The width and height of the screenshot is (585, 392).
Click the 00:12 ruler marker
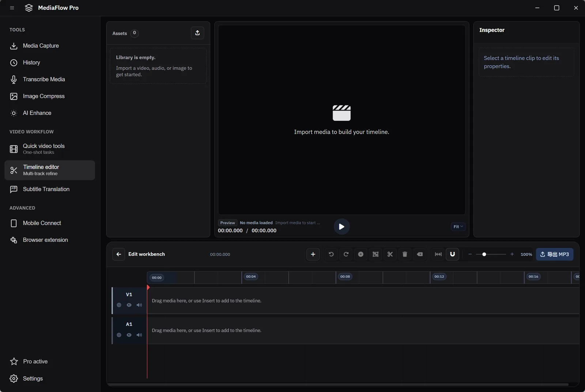439,277
